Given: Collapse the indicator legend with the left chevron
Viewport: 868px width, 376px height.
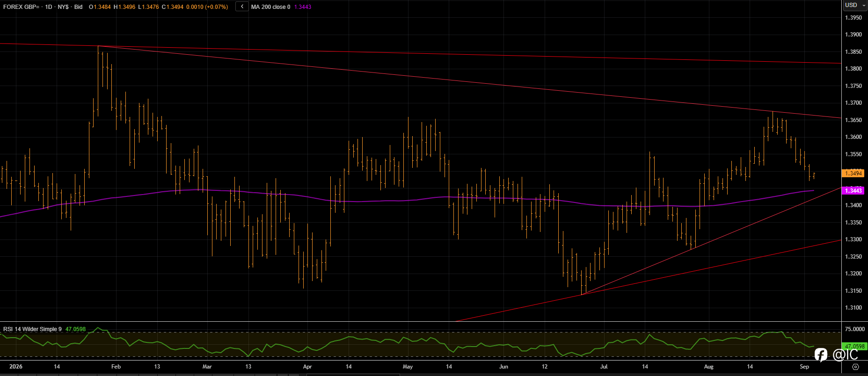Looking at the screenshot, I should (242, 7).
